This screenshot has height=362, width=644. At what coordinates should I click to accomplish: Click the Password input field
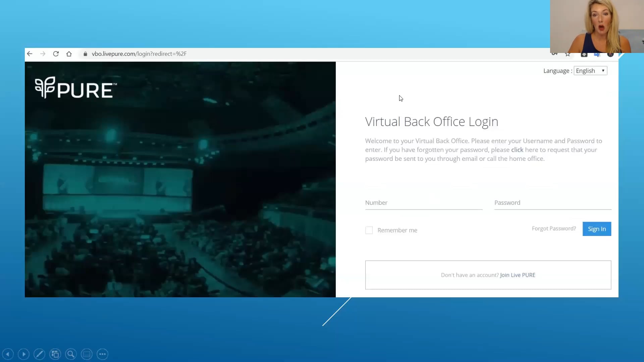[552, 203]
